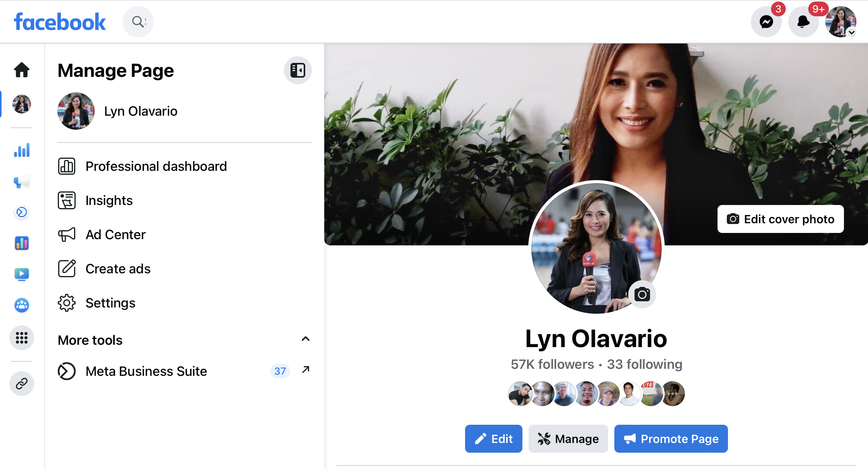Open the Messenger chats icon

pyautogui.click(x=766, y=22)
